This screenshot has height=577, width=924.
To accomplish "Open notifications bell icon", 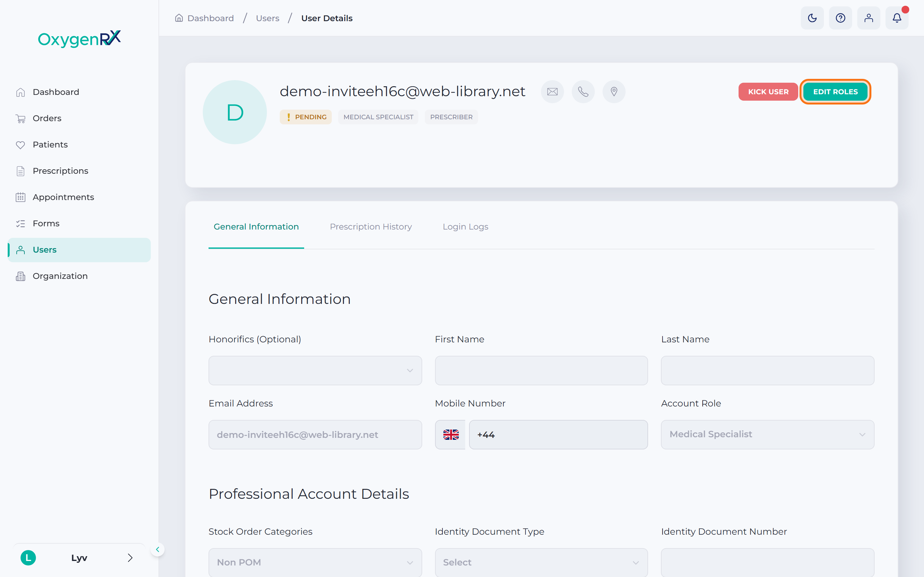I will (x=897, y=18).
